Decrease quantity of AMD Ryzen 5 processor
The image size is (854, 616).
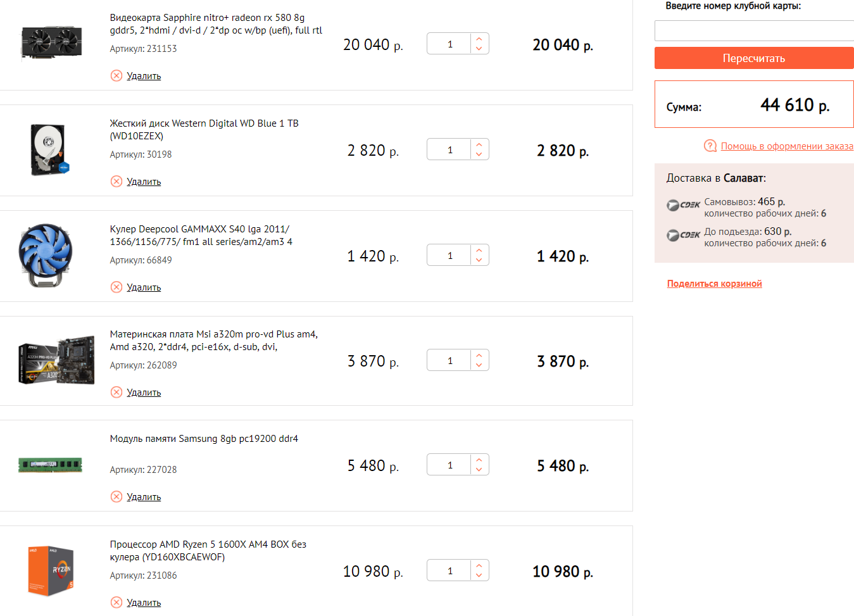pyautogui.click(x=479, y=575)
